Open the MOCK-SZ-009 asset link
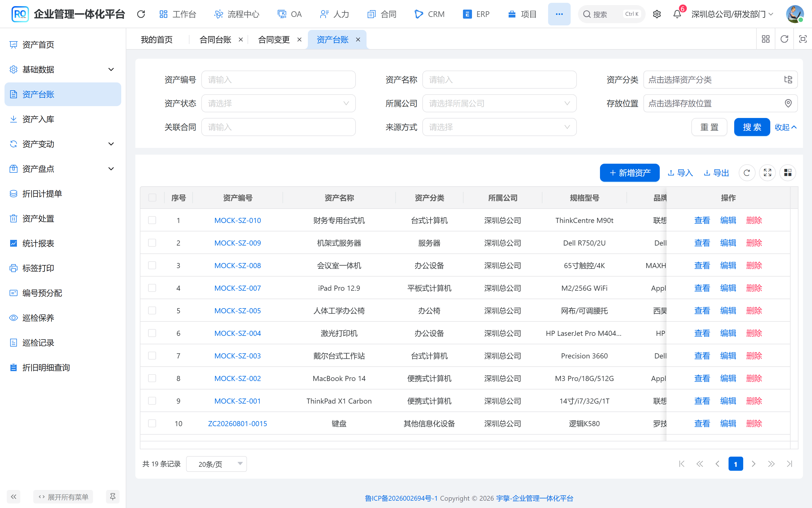This screenshot has height=508, width=812. 238,243
